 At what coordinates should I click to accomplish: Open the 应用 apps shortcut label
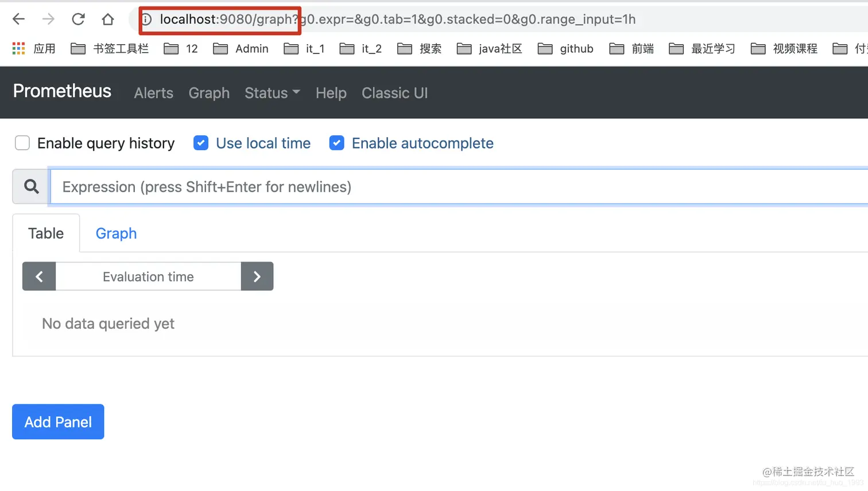tap(44, 49)
